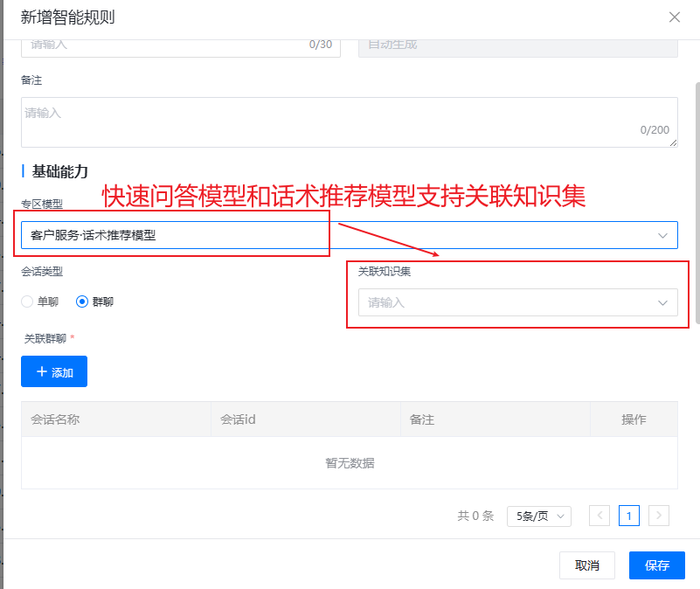This screenshot has height=589, width=700.
Task: Go to previous page arrow
Action: [x=600, y=516]
